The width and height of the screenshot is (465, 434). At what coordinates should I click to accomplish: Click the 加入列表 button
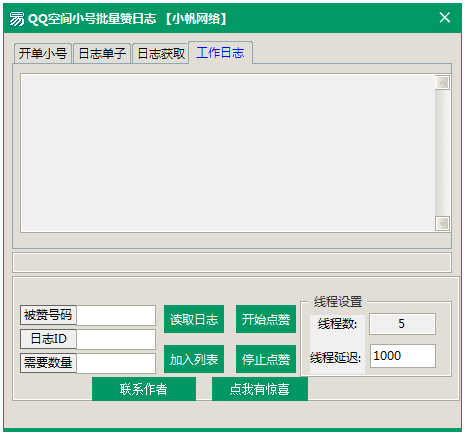pos(194,359)
